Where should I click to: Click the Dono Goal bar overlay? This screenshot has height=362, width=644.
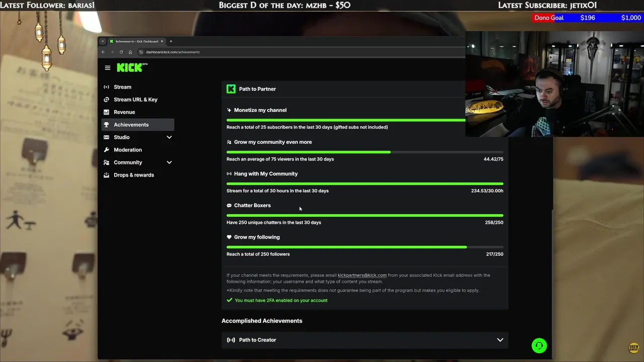point(588,18)
